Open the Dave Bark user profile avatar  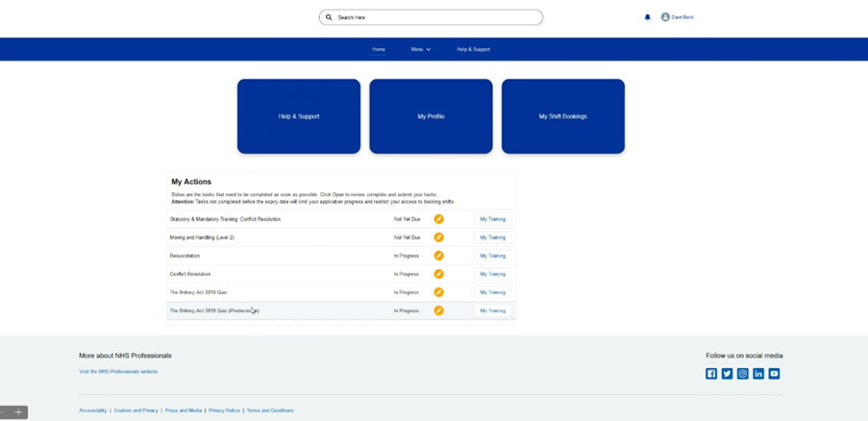click(x=665, y=17)
